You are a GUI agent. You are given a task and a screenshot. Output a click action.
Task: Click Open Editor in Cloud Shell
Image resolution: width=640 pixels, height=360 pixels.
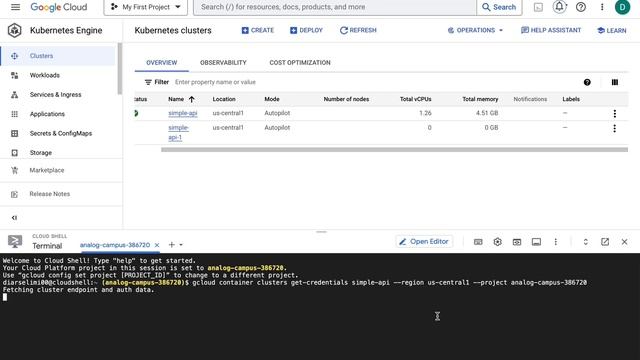424,242
